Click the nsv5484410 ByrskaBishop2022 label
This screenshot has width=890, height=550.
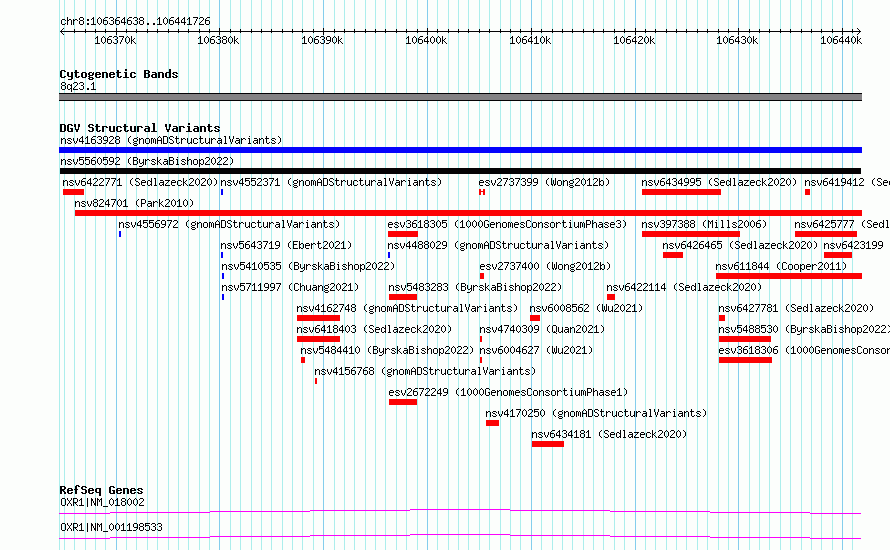tap(387, 350)
